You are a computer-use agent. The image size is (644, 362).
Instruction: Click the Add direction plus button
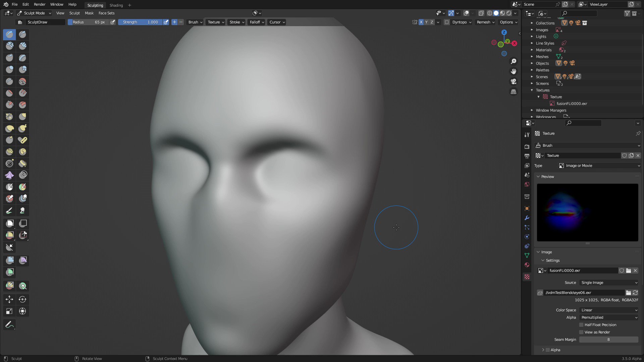[174, 22]
